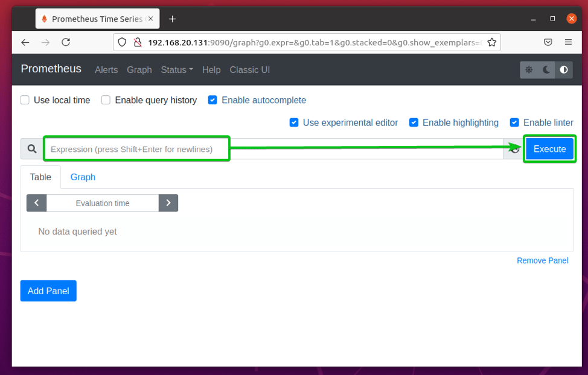Click the browser forward arrow
Viewport: 588px width, 375px height.
click(x=45, y=42)
